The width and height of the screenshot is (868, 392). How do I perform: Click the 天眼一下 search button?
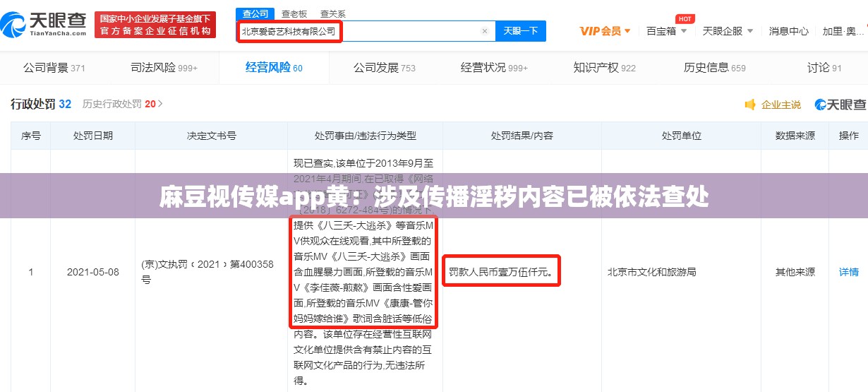(521, 31)
